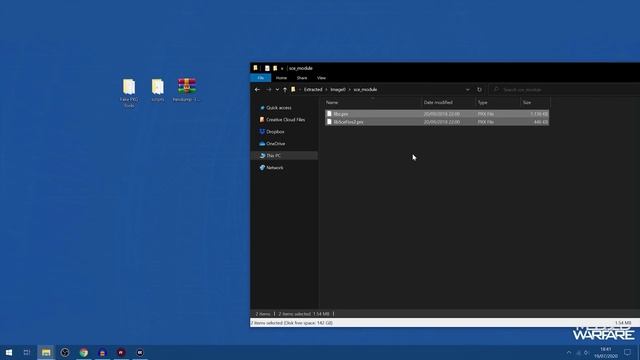
Task: Refresh the sce_module folder view
Action: (x=480, y=89)
